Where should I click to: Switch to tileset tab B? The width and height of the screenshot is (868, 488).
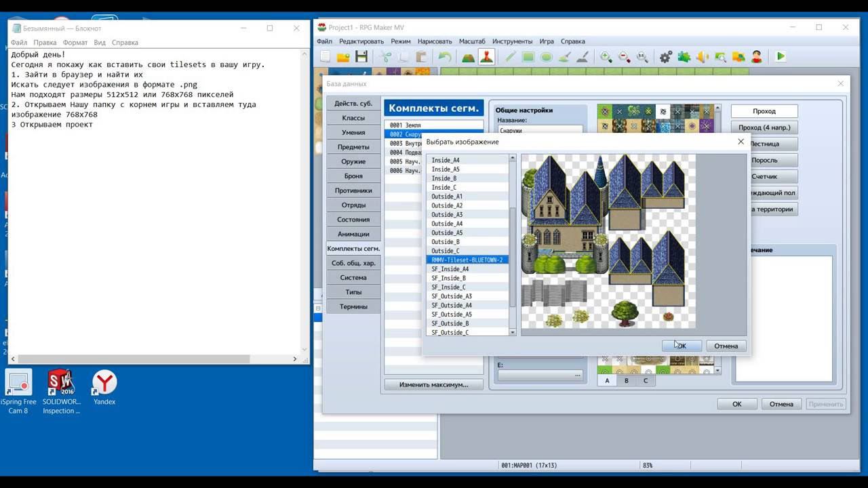click(626, 380)
